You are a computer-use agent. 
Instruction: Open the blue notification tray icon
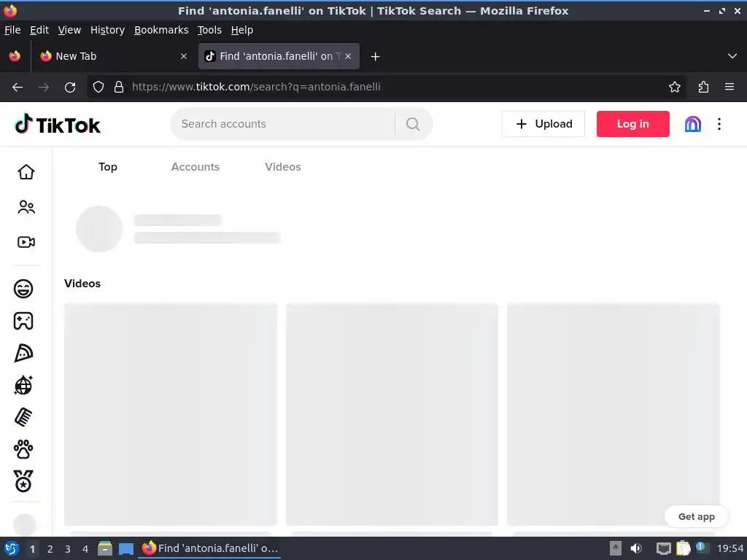702,548
